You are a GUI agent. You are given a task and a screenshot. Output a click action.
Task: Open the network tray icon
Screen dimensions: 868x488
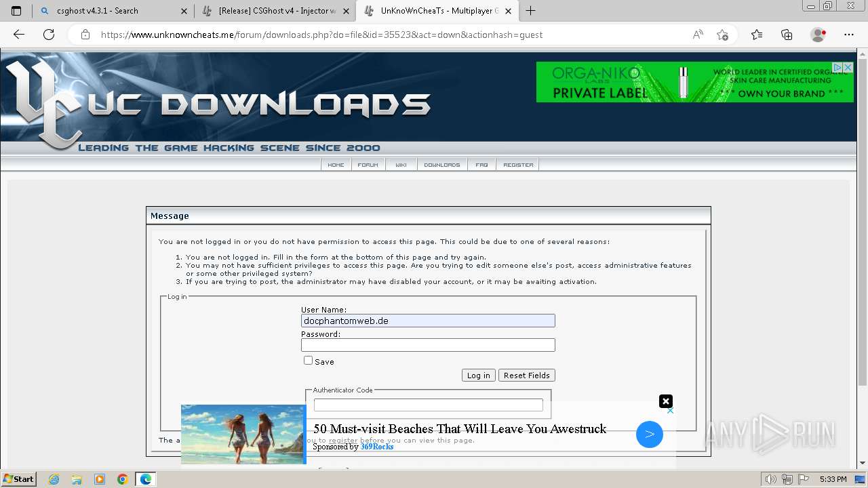tap(787, 479)
